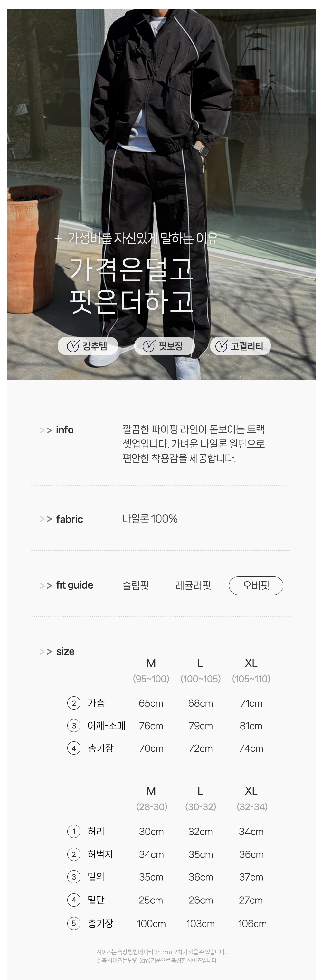This screenshot has width=322, height=980.
Task: Click circled number 1 beside 허리
Action: [74, 831]
